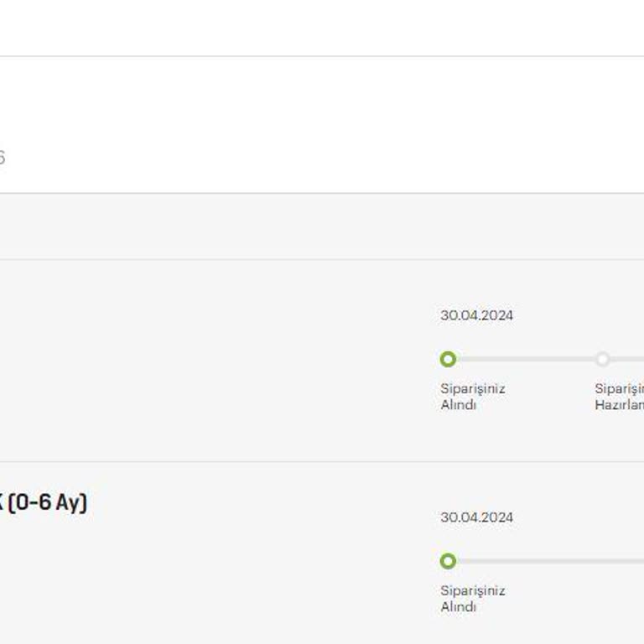The height and width of the screenshot is (644, 644).
Task: Click the green status circle of the 0-6 Ay order
Action: click(448, 561)
